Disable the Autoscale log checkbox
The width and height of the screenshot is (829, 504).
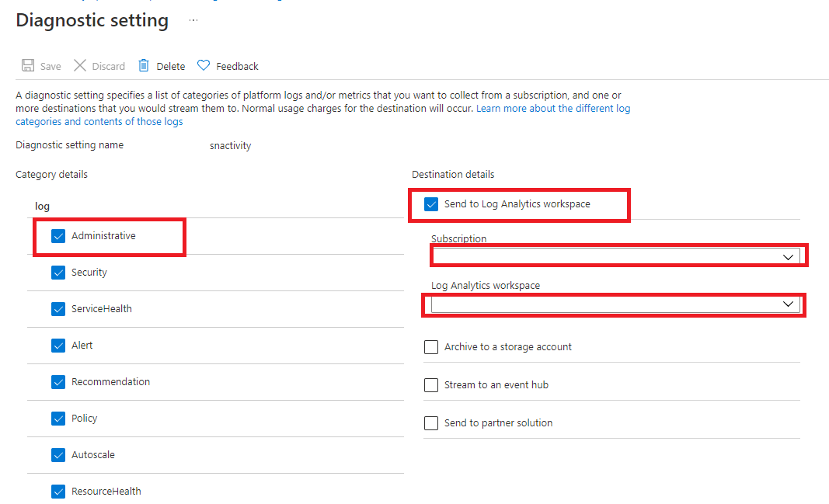tap(58, 455)
